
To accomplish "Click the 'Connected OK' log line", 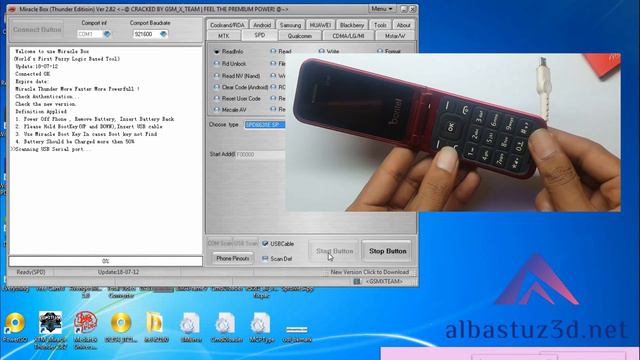I will point(33,74).
